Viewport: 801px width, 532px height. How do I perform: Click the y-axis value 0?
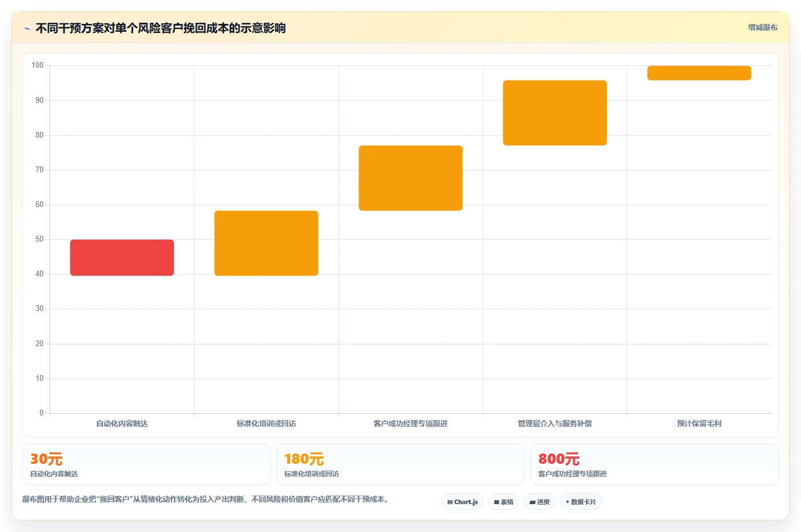click(41, 413)
